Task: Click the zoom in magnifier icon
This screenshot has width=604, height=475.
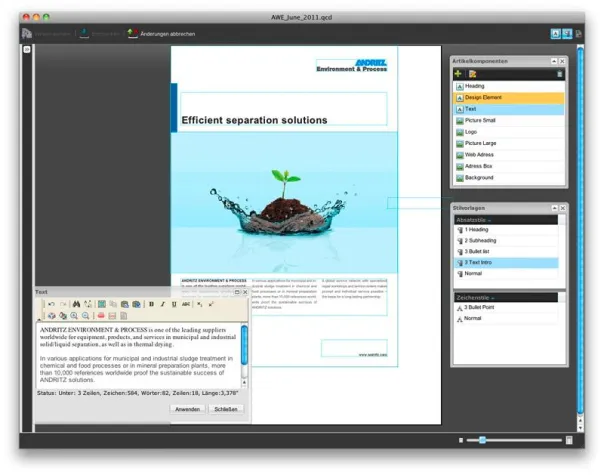Action: tap(75, 316)
